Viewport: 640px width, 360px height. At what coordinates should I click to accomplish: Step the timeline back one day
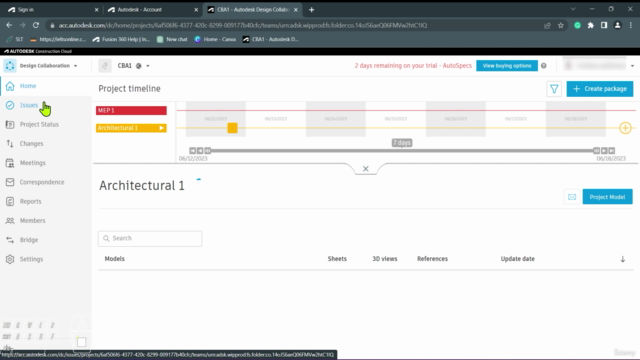(200, 151)
